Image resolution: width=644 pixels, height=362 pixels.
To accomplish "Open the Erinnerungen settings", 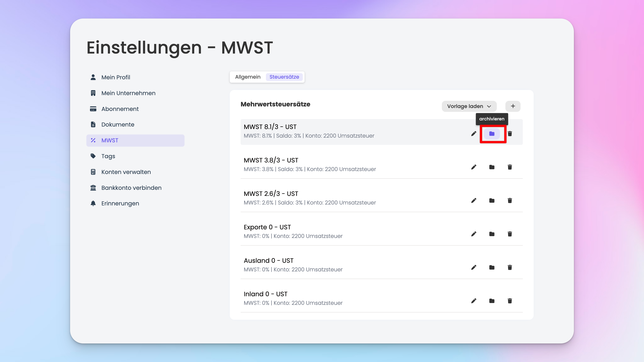I will [120, 203].
